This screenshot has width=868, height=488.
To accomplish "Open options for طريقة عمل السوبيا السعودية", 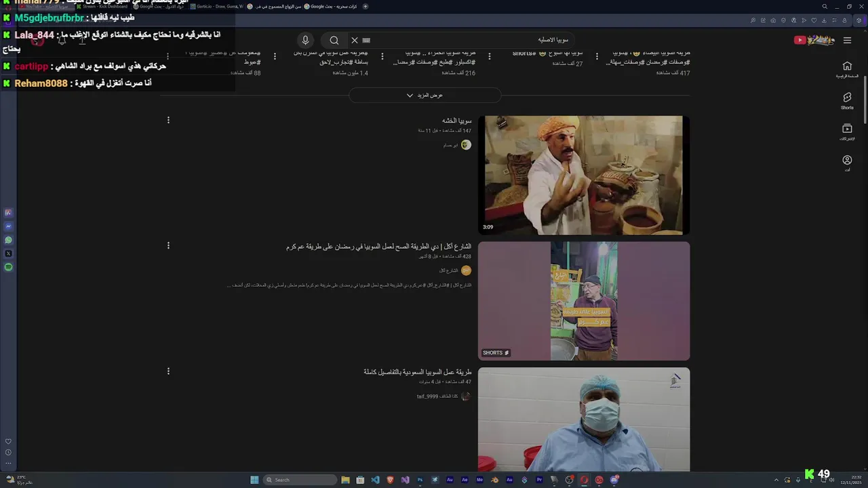I will (168, 371).
